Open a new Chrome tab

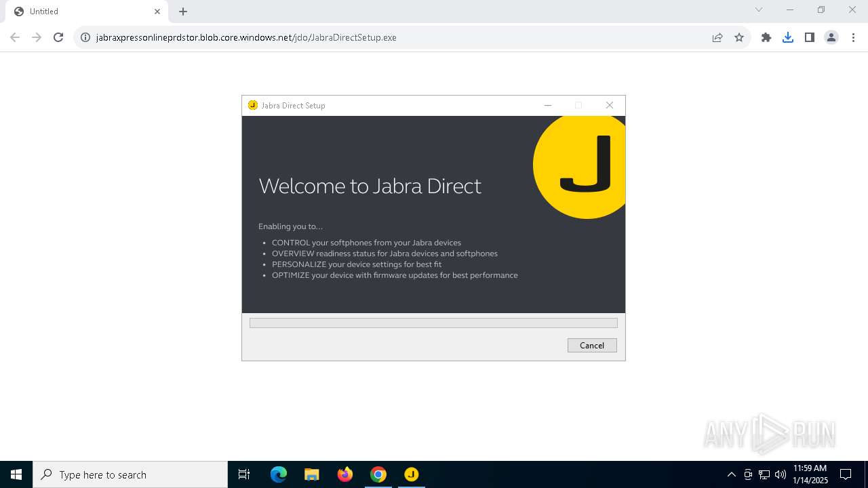[x=183, y=12]
